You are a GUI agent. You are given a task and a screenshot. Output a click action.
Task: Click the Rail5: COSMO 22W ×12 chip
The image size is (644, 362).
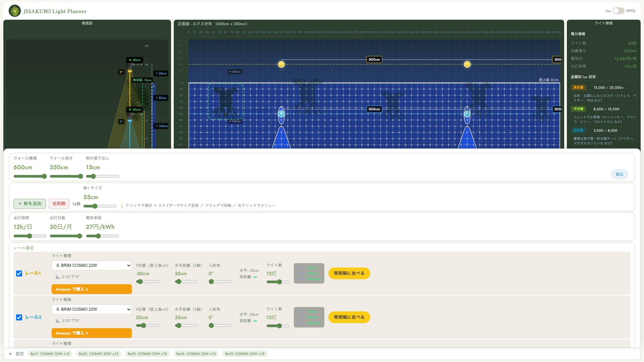click(245, 354)
